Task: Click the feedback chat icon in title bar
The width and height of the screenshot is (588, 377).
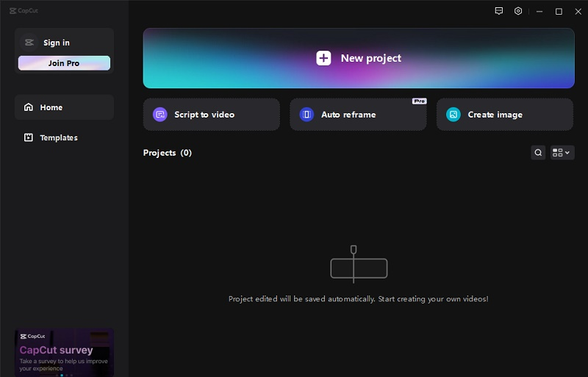Action: coord(499,11)
